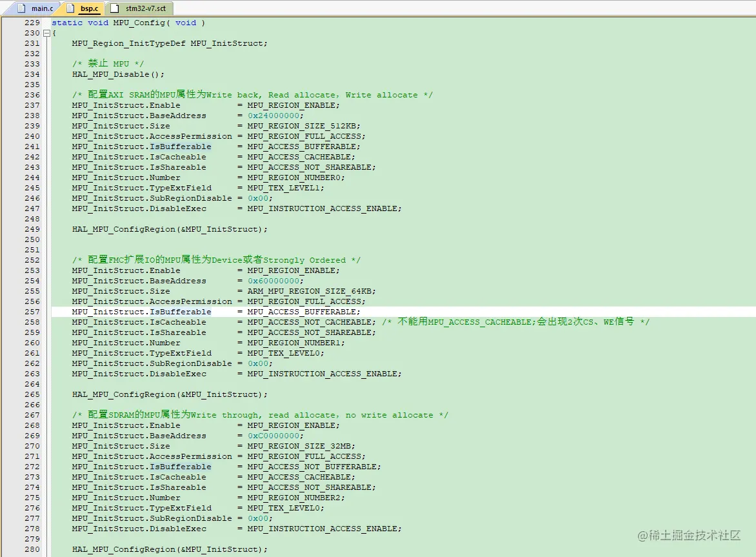Click MPU_ACCESS_NOT_CACHEABLE on line 258

[x=310, y=322]
